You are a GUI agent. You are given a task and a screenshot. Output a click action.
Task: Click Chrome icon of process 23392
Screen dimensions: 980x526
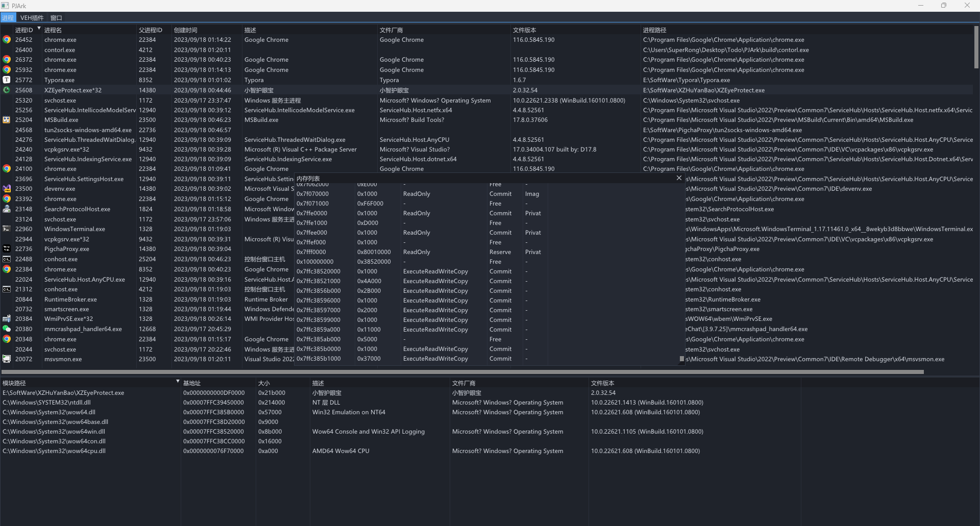(x=7, y=198)
